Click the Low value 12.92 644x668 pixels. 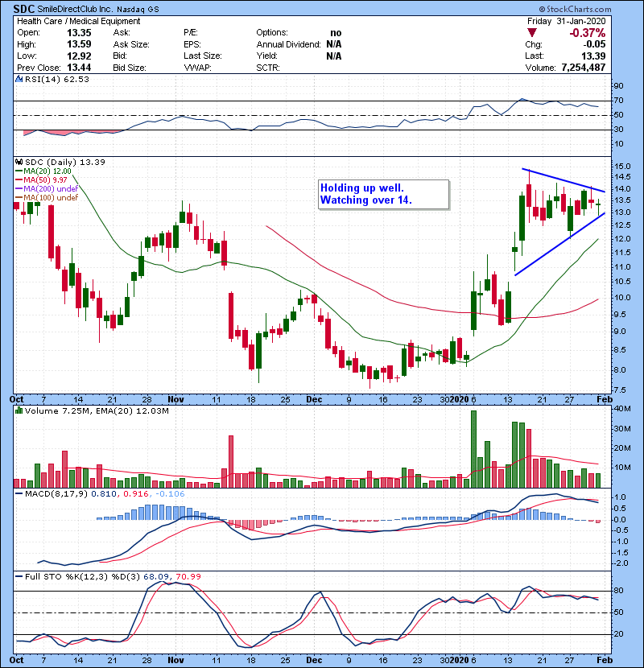point(79,56)
